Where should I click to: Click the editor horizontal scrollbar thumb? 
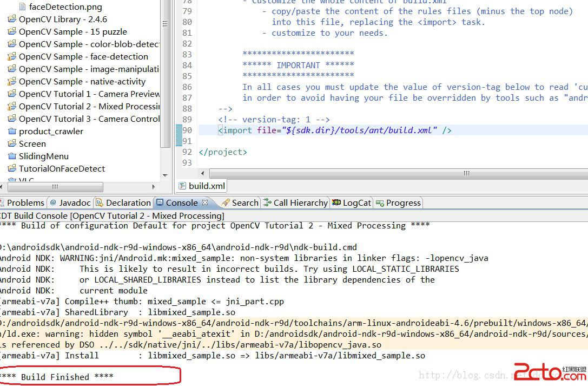466,173
